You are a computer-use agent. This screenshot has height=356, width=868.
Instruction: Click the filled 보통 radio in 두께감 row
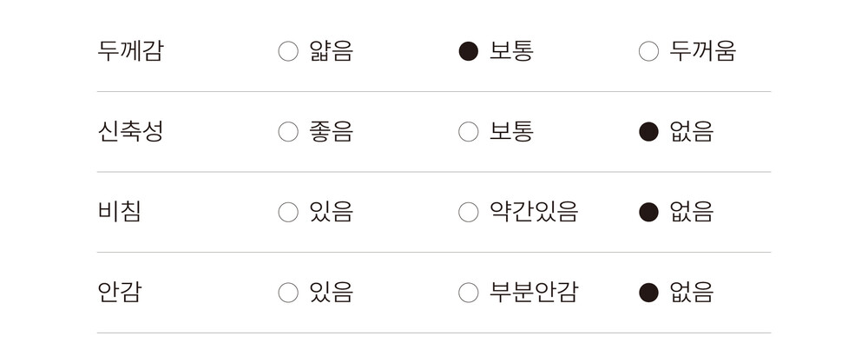(x=469, y=51)
